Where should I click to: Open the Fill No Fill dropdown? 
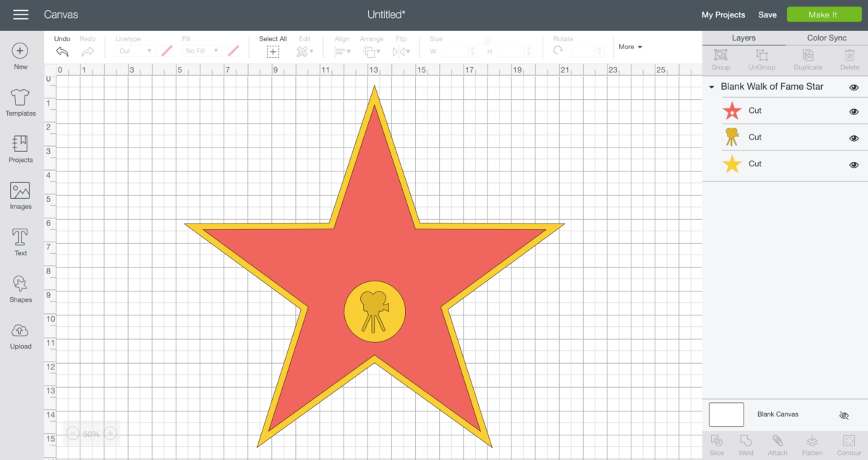coord(201,51)
